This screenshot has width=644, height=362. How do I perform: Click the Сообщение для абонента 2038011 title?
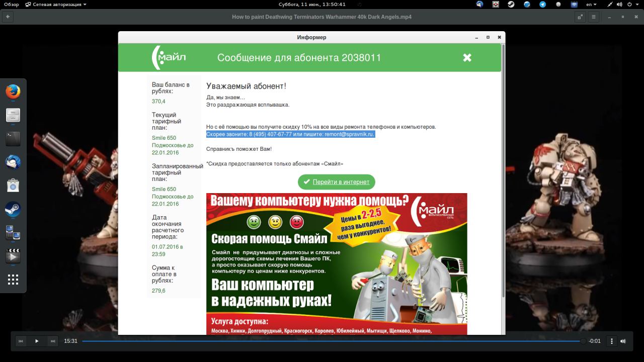pos(299,58)
